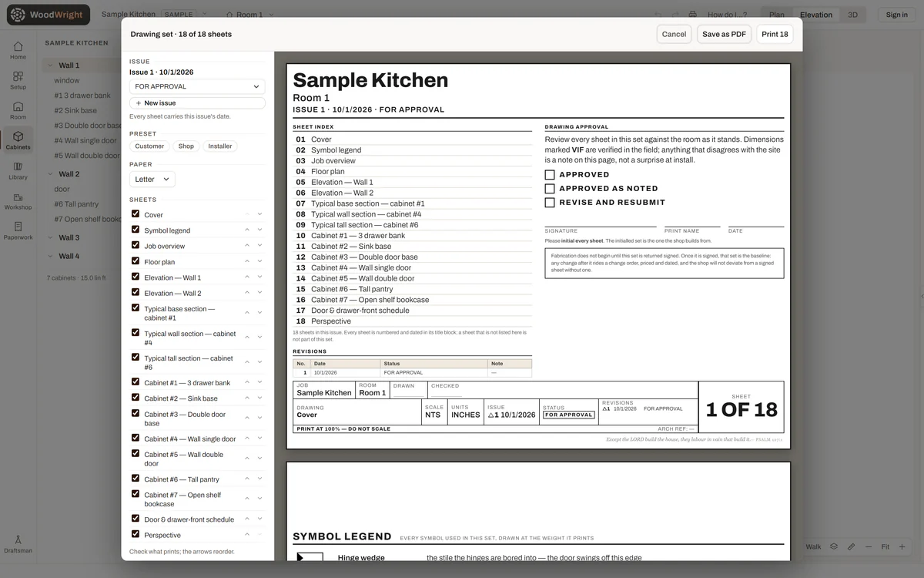Move Perspective sheet up
Screen dimensions: 924x578
coord(247,534)
